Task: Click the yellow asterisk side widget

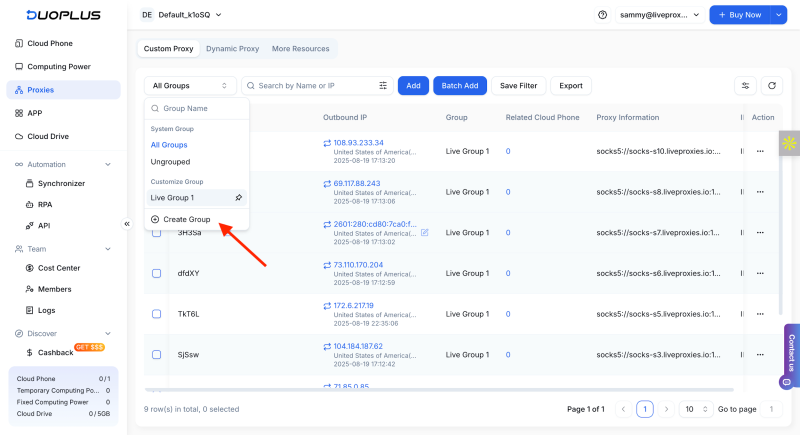Action: click(x=789, y=143)
